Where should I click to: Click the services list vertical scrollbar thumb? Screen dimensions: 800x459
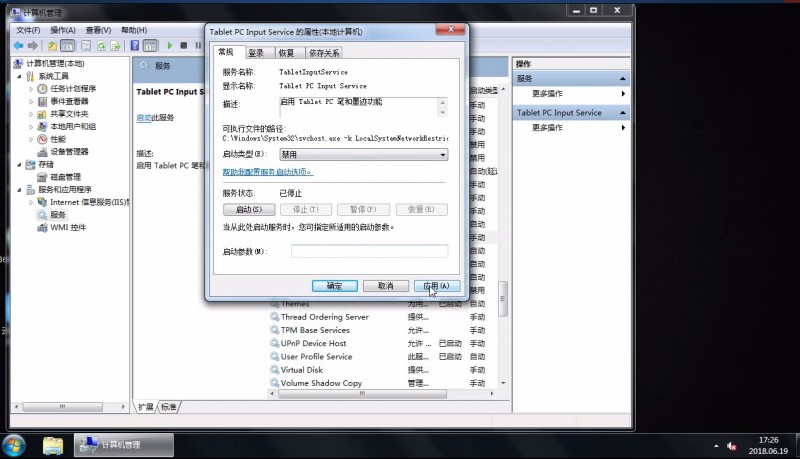503,299
